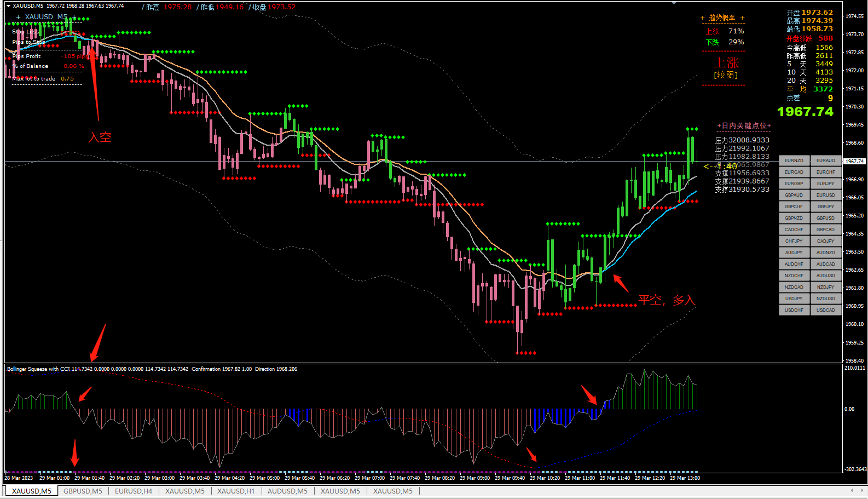Select the 平均 3372 average line

pos(810,89)
